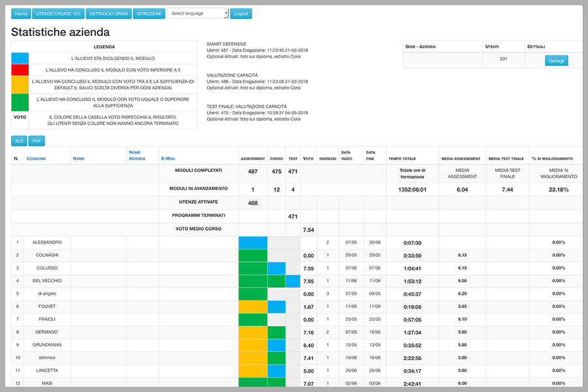Click FOUVET's vote value 1.67
This screenshot has width=588, height=392.
pyautogui.click(x=308, y=307)
